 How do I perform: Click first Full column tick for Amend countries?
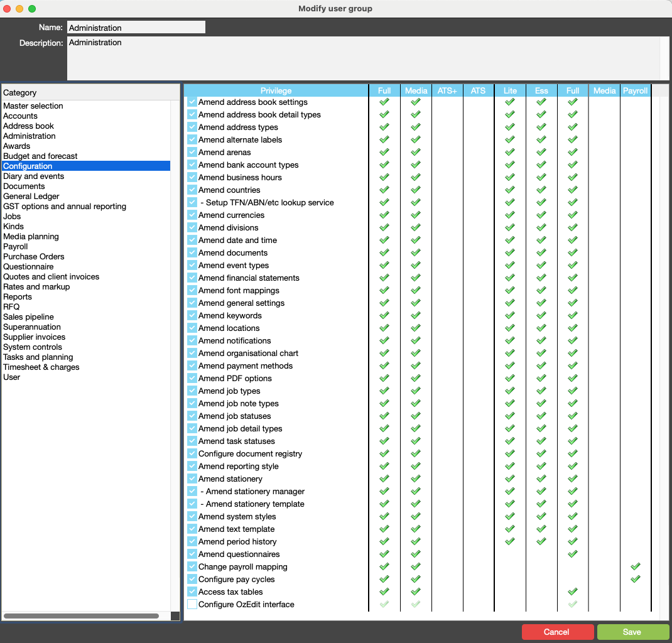pyautogui.click(x=384, y=190)
